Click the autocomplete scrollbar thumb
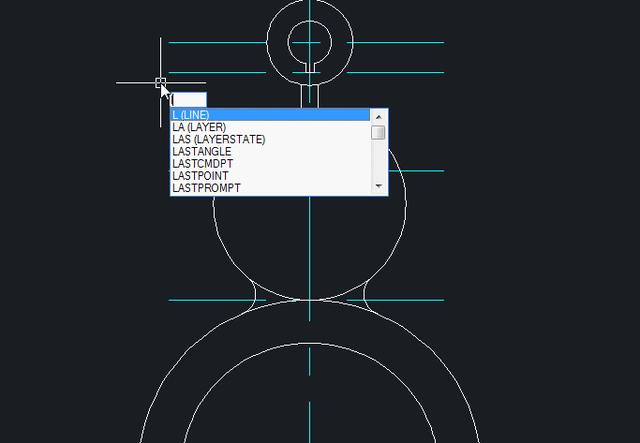 pos(378,132)
